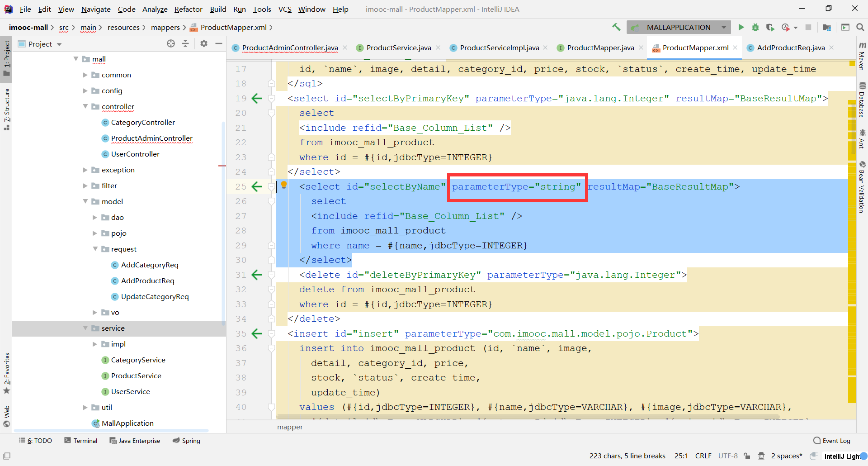Click the Stop process square icon
The height and width of the screenshot is (466, 868).
click(808, 27)
